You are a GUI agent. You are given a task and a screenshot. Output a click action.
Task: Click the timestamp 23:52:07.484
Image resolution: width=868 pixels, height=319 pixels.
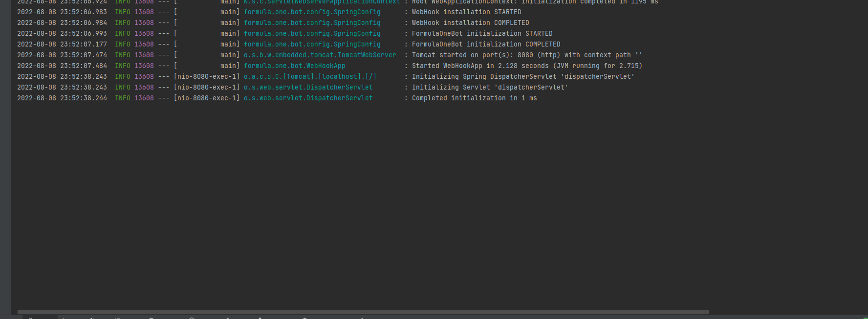click(x=84, y=66)
